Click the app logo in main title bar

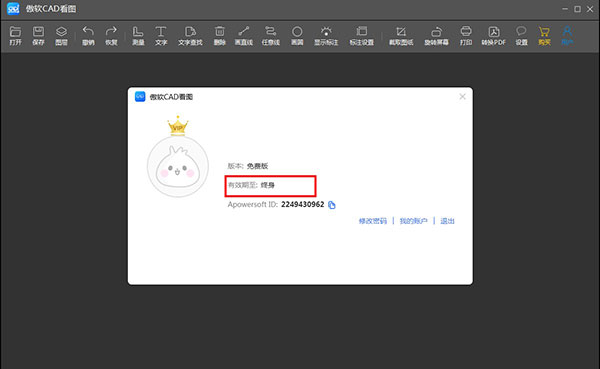coord(13,8)
